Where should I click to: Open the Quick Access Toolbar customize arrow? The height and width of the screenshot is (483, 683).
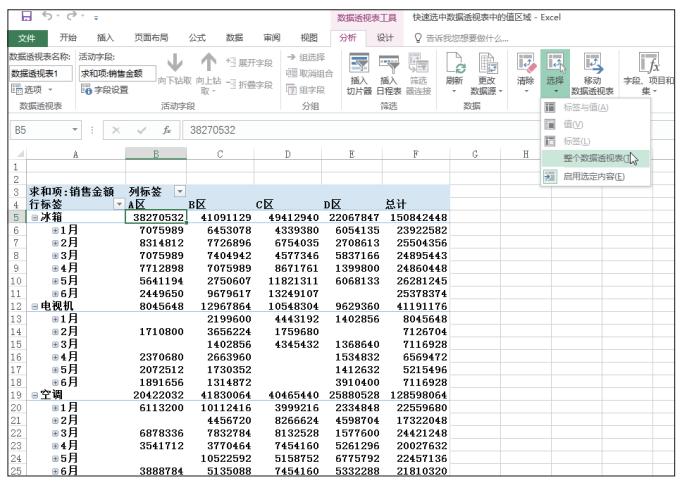click(96, 18)
